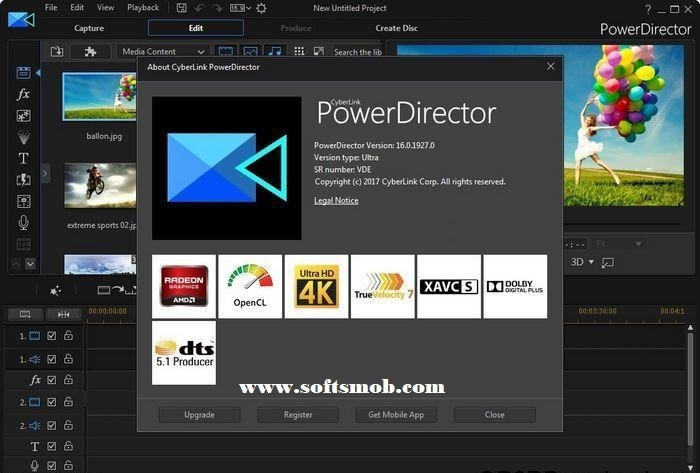Open the preferences gear icon

(x=261, y=8)
